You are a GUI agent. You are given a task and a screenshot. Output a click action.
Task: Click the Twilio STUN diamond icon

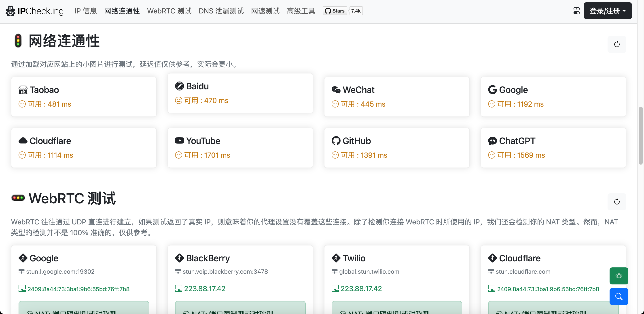(336, 258)
